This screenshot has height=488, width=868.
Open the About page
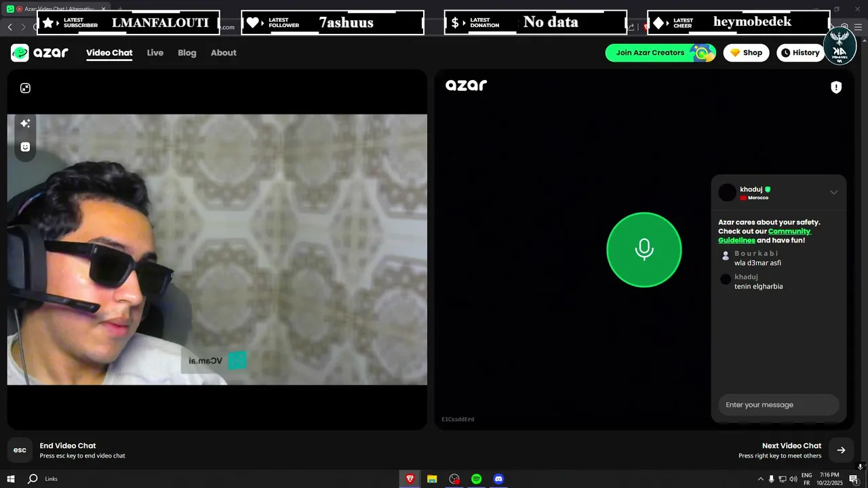(224, 53)
